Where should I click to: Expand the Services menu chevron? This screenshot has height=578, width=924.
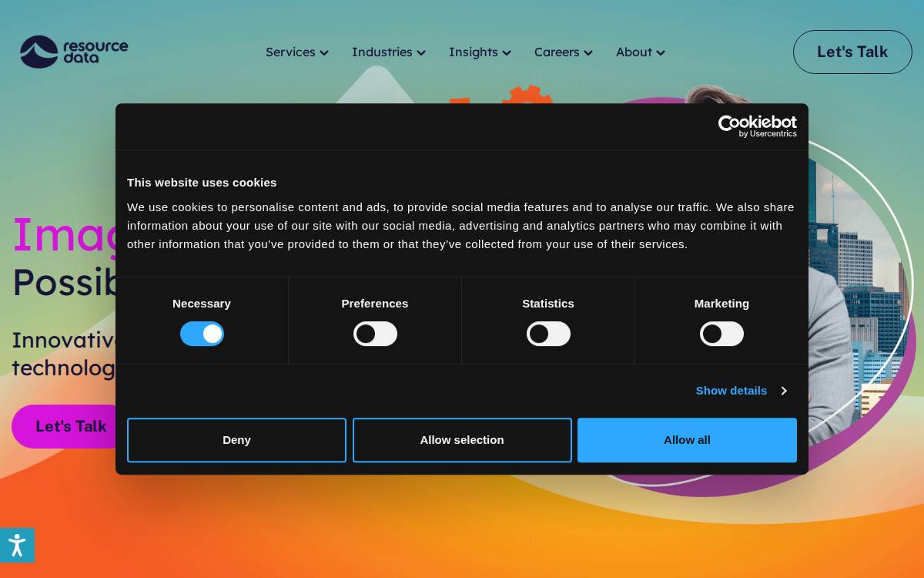324,53
